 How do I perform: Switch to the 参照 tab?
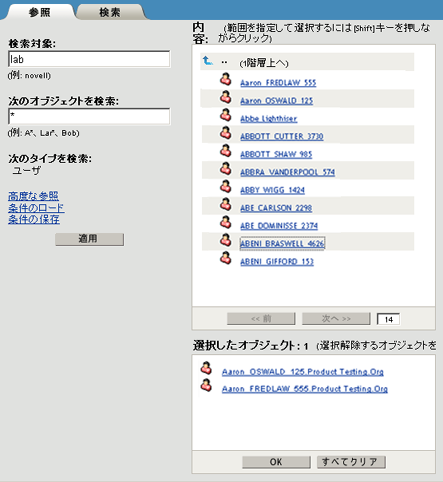[x=40, y=12]
